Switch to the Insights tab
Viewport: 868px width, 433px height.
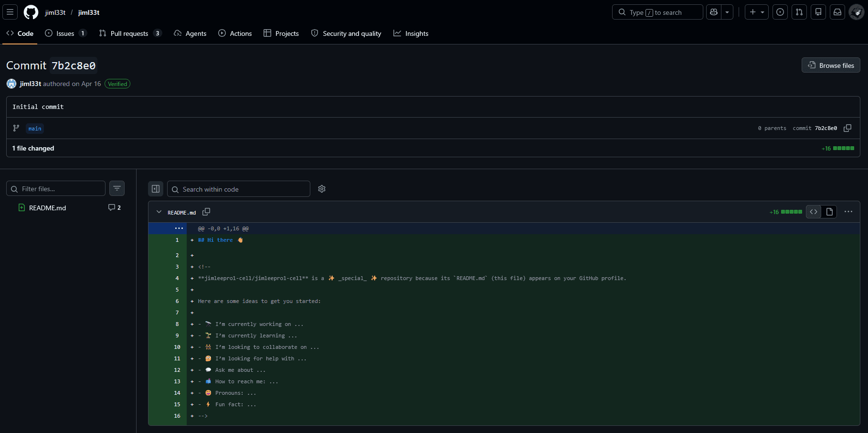pyautogui.click(x=411, y=33)
